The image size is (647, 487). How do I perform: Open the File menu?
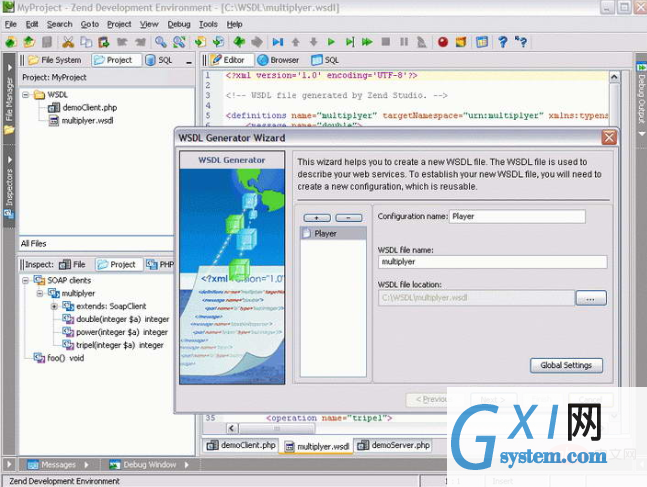[x=11, y=24]
